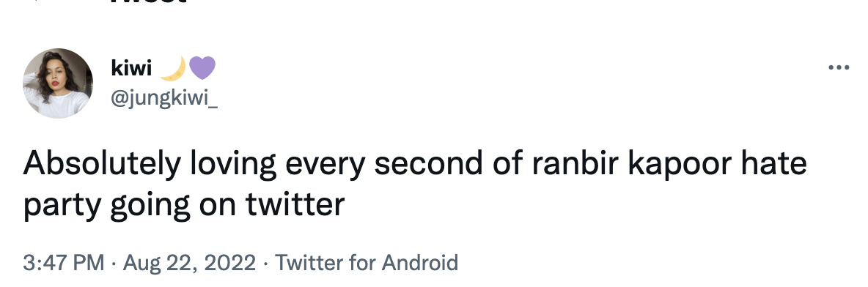The image size is (868, 287).
Task: Click the year 2022 in the timestamp
Action: click(229, 262)
